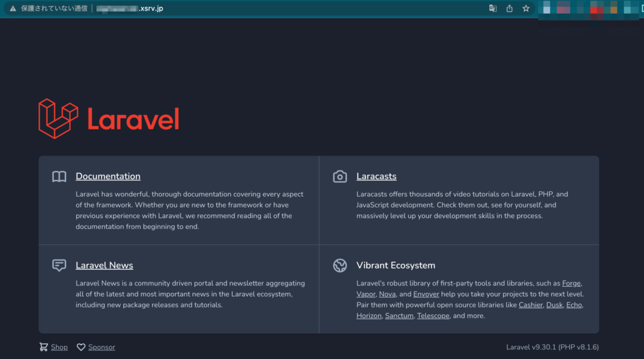The height and width of the screenshot is (359, 644).
Task: Click the Laravel v9.30.1 version text
Action: click(552, 347)
